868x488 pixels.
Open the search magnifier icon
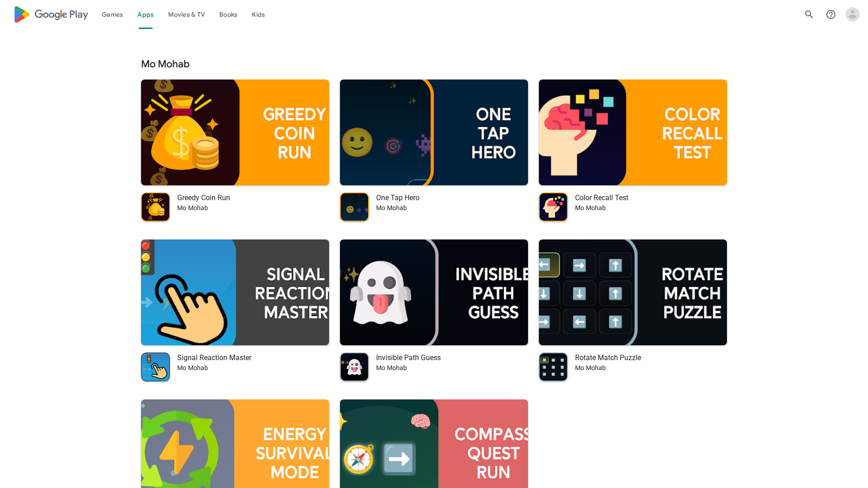[x=809, y=14]
